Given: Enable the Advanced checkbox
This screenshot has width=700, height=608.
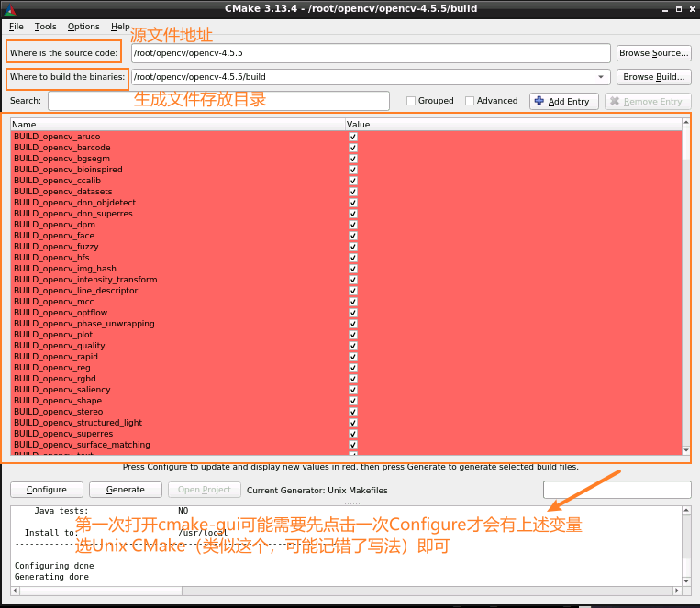Looking at the screenshot, I should pos(470,101).
